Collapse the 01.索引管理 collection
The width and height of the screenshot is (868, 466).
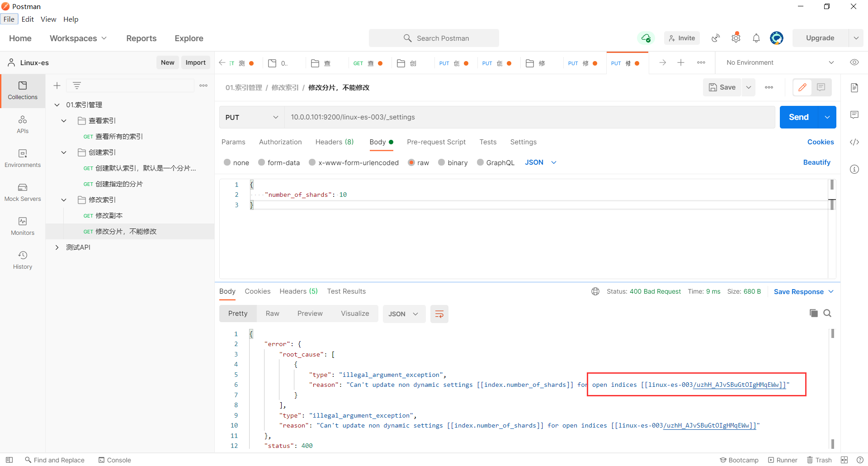click(57, 105)
